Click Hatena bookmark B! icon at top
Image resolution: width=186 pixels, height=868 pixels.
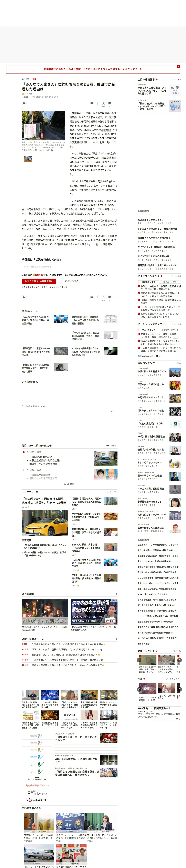click(109, 103)
